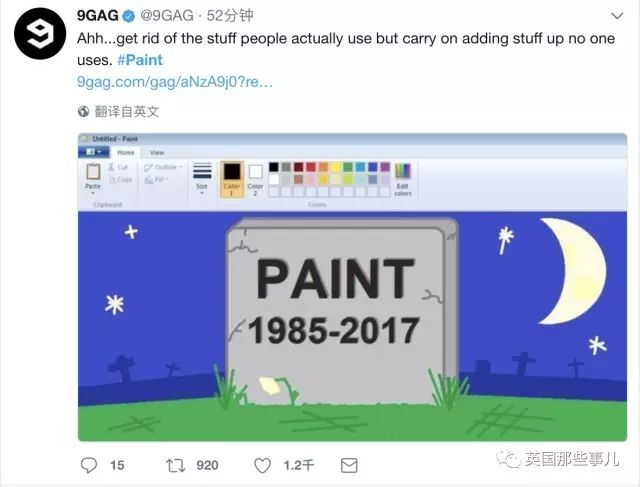This screenshot has height=487, width=640.
Task: Open the blue Paint file menu dropdown
Action: [93, 152]
